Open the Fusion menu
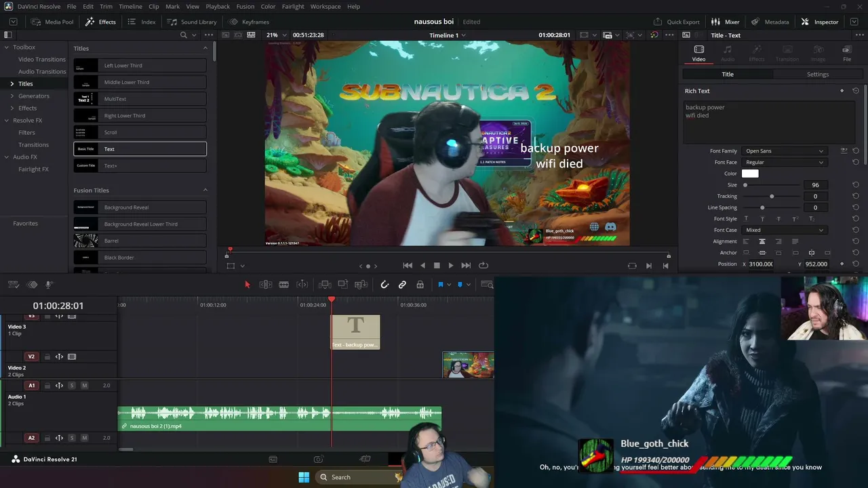868x488 pixels. (245, 6)
